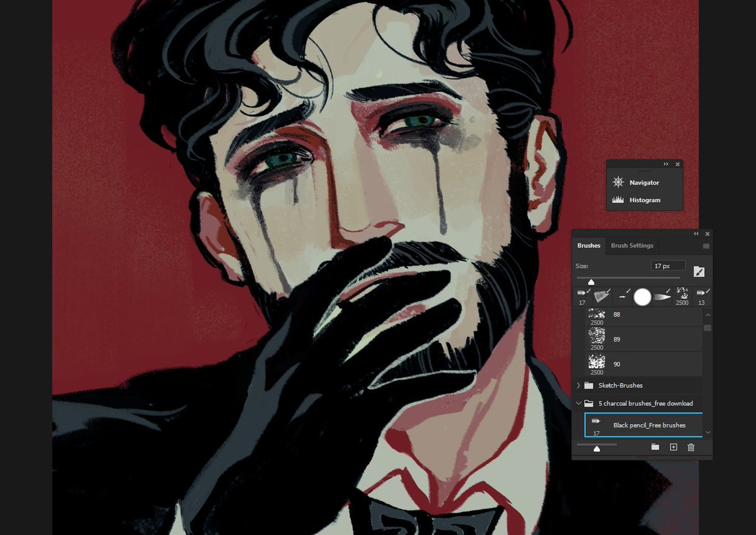Click the brush list scrollbar thumb
The width and height of the screenshot is (756, 535).
coord(707,328)
